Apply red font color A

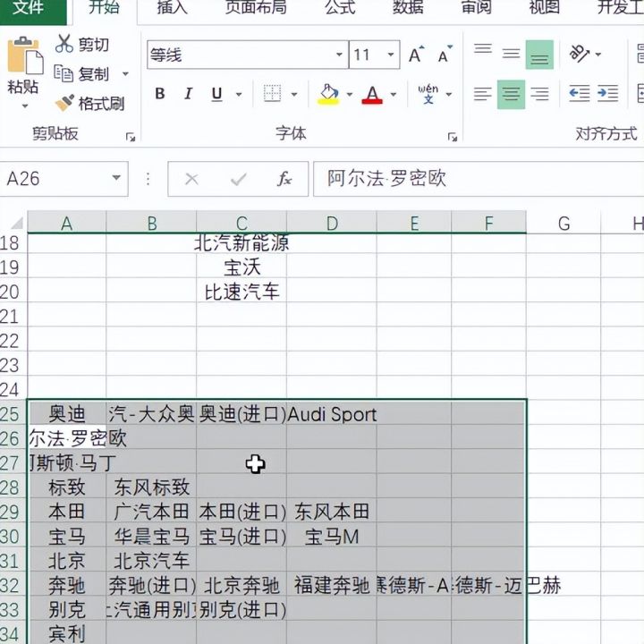click(x=372, y=94)
